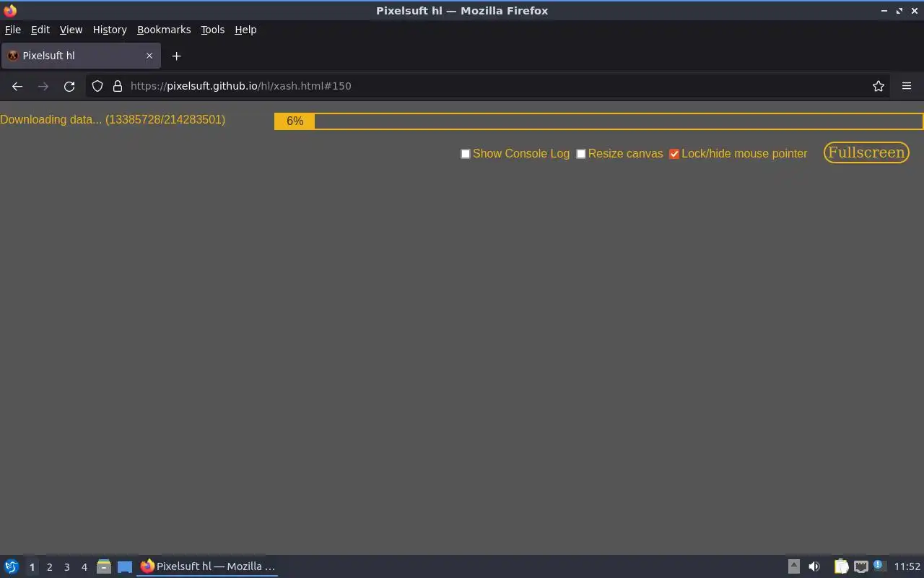Open the tracking protection shield icon

click(x=97, y=86)
